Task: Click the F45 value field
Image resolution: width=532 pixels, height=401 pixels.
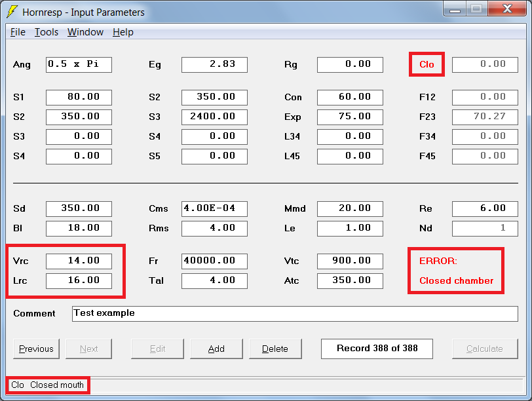Action: pos(485,157)
